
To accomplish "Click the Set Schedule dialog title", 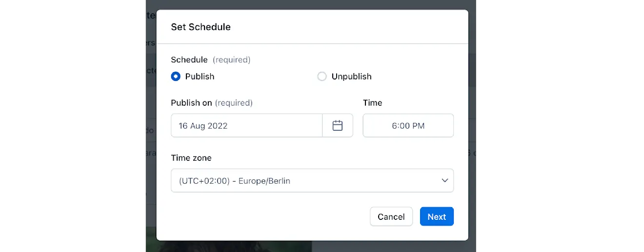I will (x=201, y=27).
